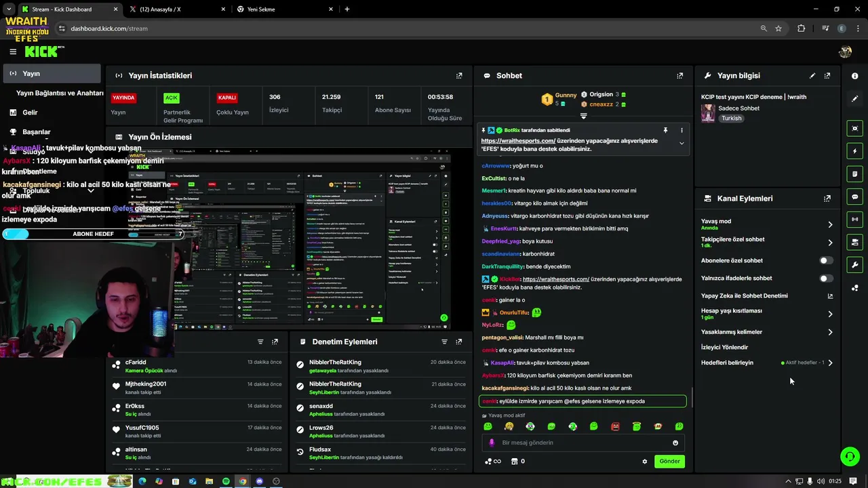
Task: Open browser extensions puzzle icon
Action: pyautogui.click(x=802, y=28)
